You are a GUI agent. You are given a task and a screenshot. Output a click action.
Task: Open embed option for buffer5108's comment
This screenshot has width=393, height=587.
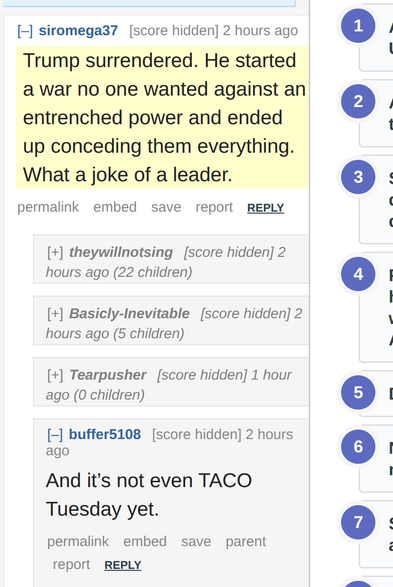(x=145, y=542)
